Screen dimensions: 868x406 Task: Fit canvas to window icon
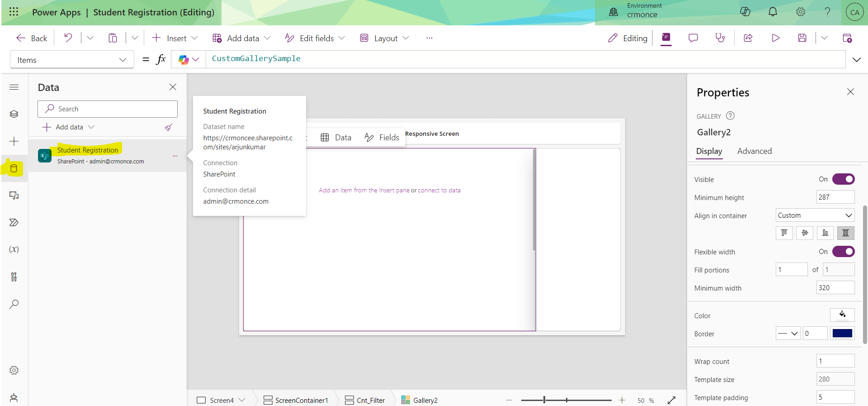(x=672, y=400)
